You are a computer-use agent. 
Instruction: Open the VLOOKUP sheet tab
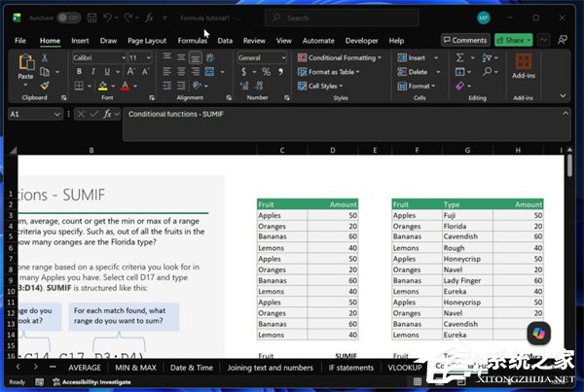(x=405, y=367)
